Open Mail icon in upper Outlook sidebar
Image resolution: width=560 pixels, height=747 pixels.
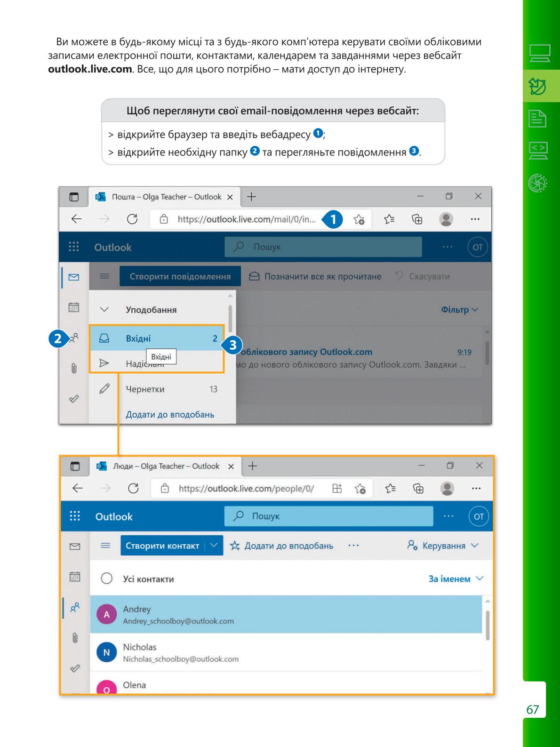coord(74,277)
